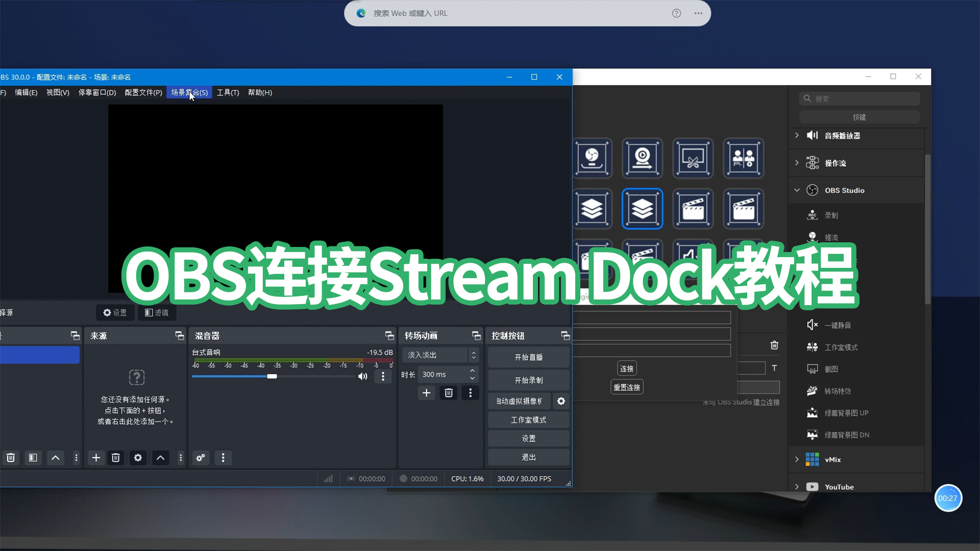Float the scene transitions (转场动画) panel
This screenshot has height=551, width=980.
(x=476, y=336)
